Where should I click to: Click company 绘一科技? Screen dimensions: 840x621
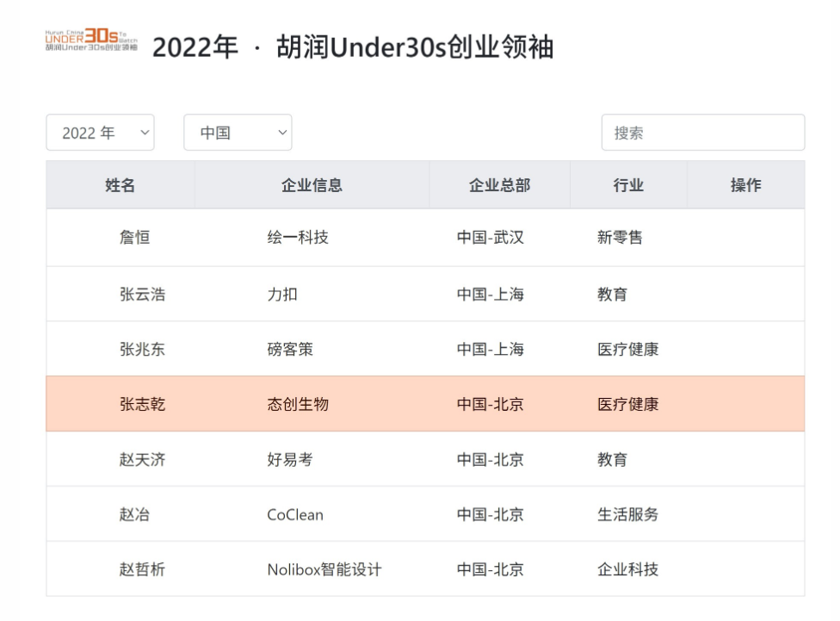pyautogui.click(x=298, y=237)
